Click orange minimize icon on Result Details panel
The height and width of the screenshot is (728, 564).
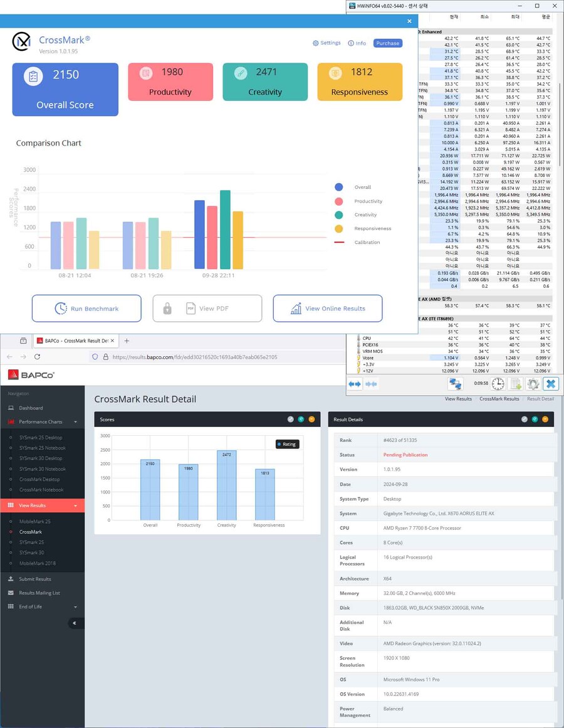pyautogui.click(x=545, y=419)
